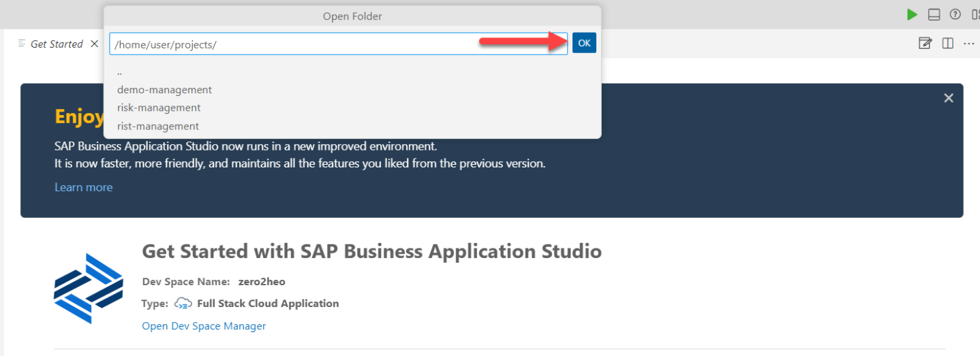Close the Get Started tab
Viewport: 980px width, 356px height.
coord(95,44)
